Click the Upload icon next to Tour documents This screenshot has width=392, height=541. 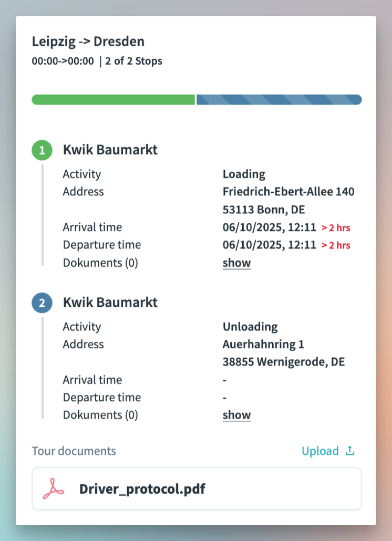pyautogui.click(x=349, y=451)
